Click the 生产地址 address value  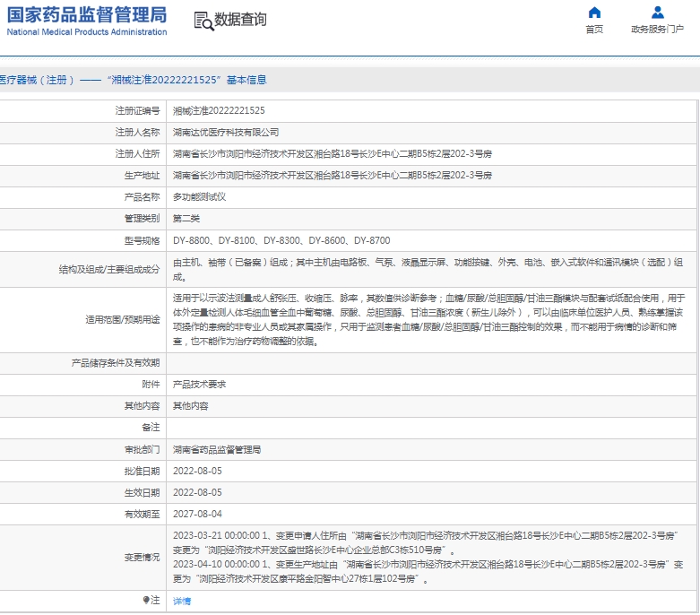coord(333,175)
